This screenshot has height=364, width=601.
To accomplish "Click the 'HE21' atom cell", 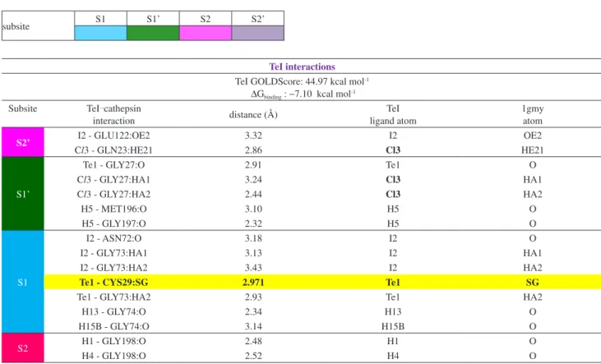I will (x=533, y=150).
